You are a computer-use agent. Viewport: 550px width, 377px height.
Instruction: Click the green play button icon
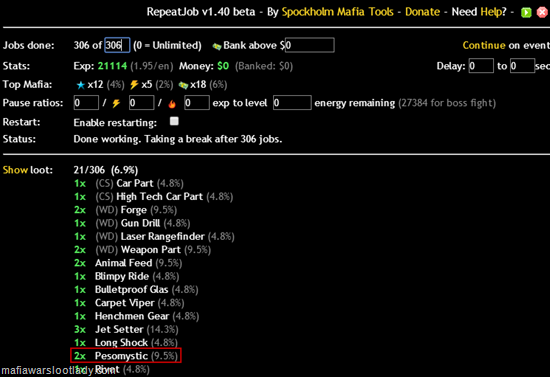tap(526, 13)
